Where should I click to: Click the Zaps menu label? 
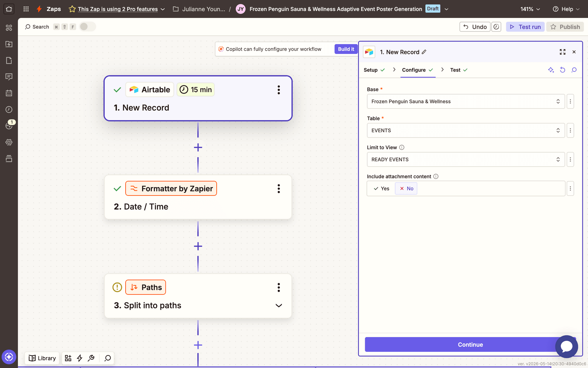click(54, 9)
